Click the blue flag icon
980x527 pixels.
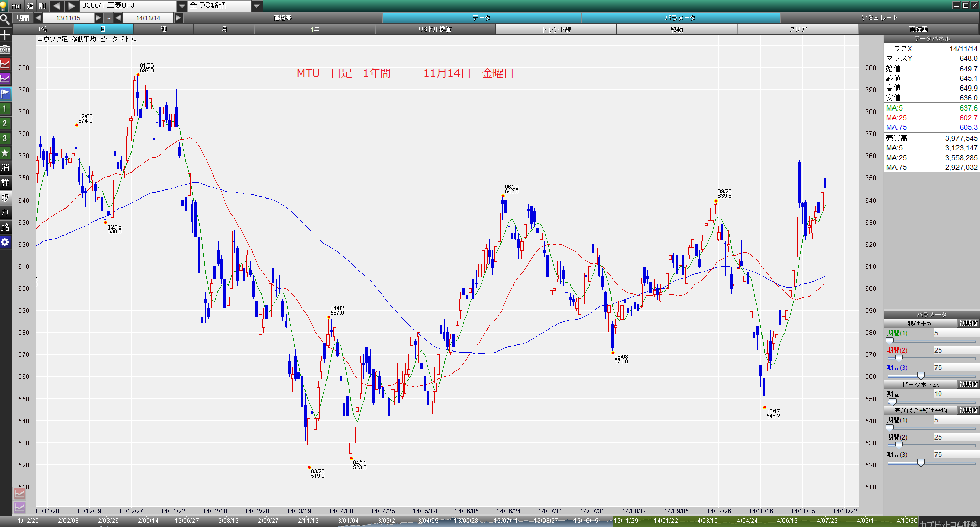pos(5,94)
